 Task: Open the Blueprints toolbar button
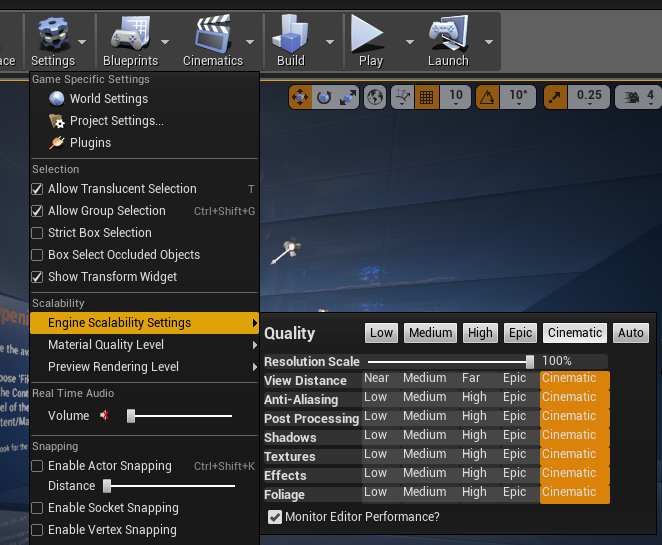pyautogui.click(x=130, y=41)
